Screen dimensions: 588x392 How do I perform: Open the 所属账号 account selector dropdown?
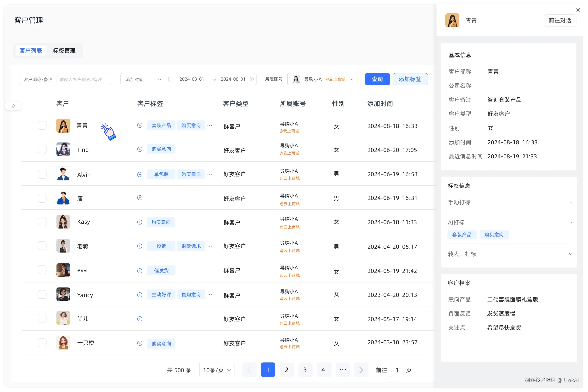click(322, 79)
